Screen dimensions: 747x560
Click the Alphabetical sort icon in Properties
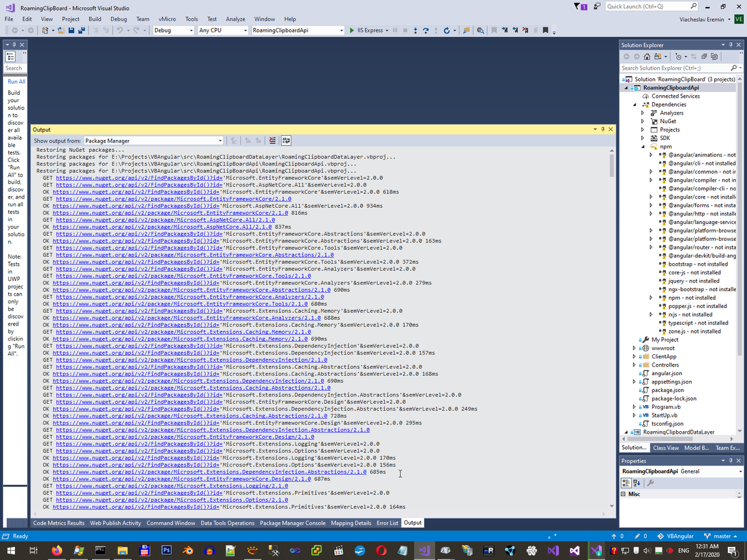click(x=637, y=483)
